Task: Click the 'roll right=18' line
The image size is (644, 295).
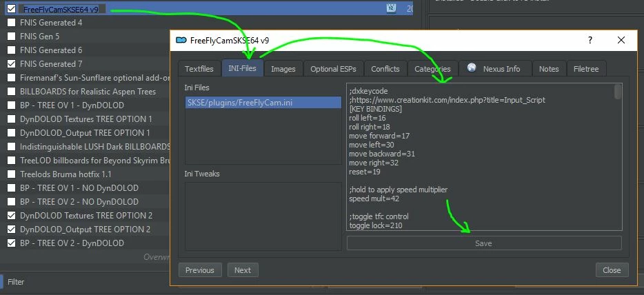Action: 370,127
